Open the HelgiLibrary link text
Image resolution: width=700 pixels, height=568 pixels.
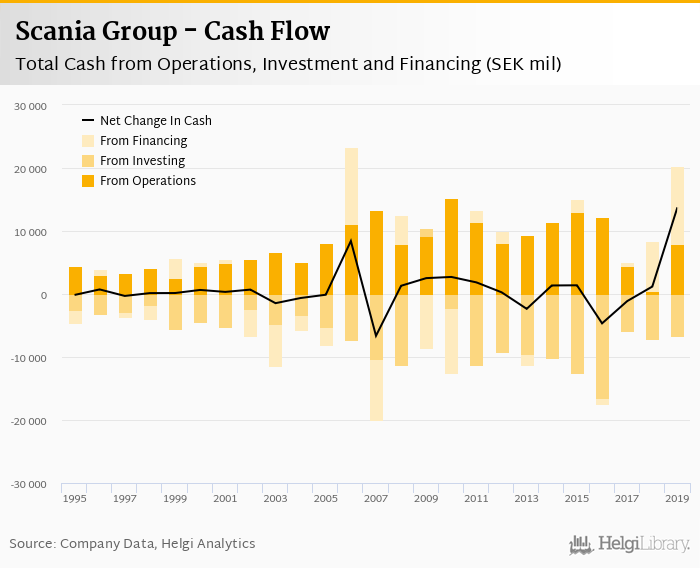point(644,544)
